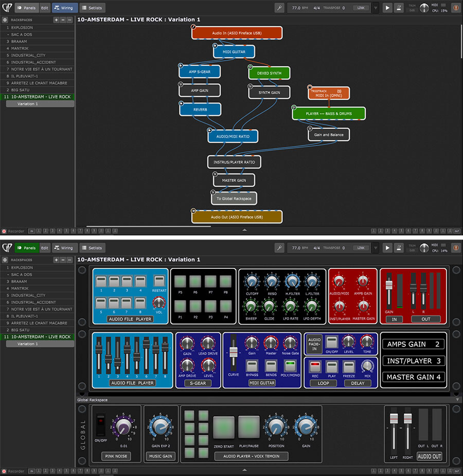Open the wrench settings icon in Wiring view window
The height and width of the screenshot is (476, 463).
279,8
